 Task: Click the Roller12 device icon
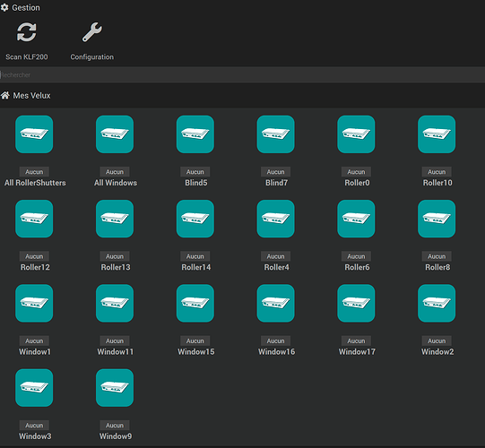click(x=34, y=219)
